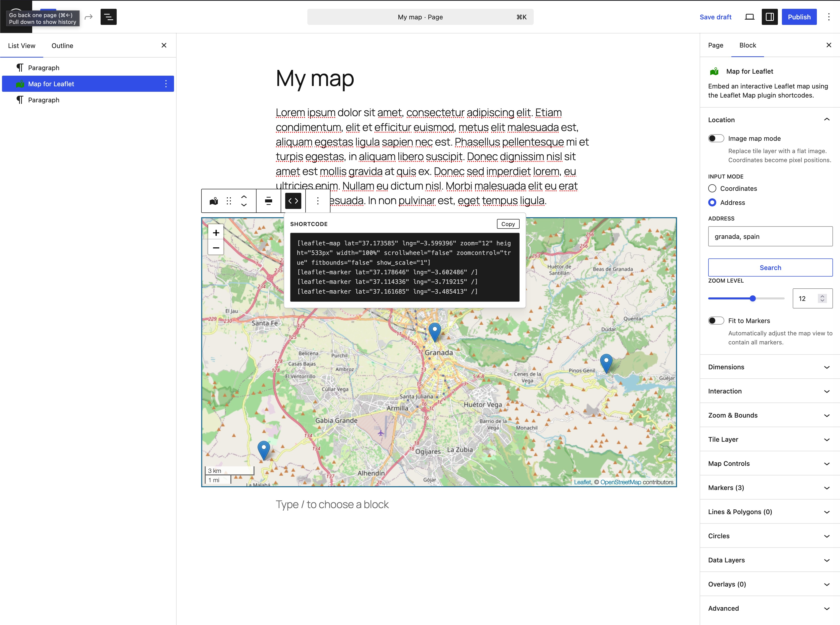Zoom out on the map
This screenshot has width=840, height=625.
tap(216, 248)
